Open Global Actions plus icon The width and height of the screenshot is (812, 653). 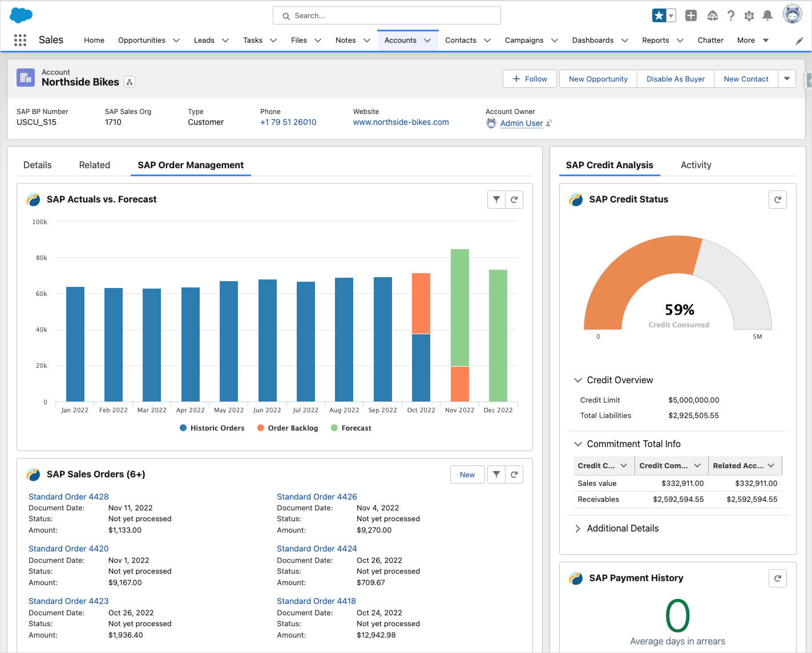point(691,15)
